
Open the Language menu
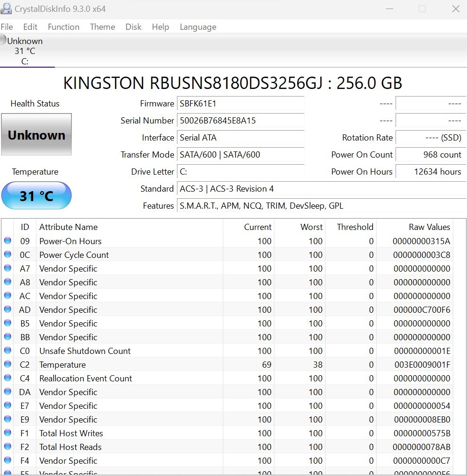[198, 27]
